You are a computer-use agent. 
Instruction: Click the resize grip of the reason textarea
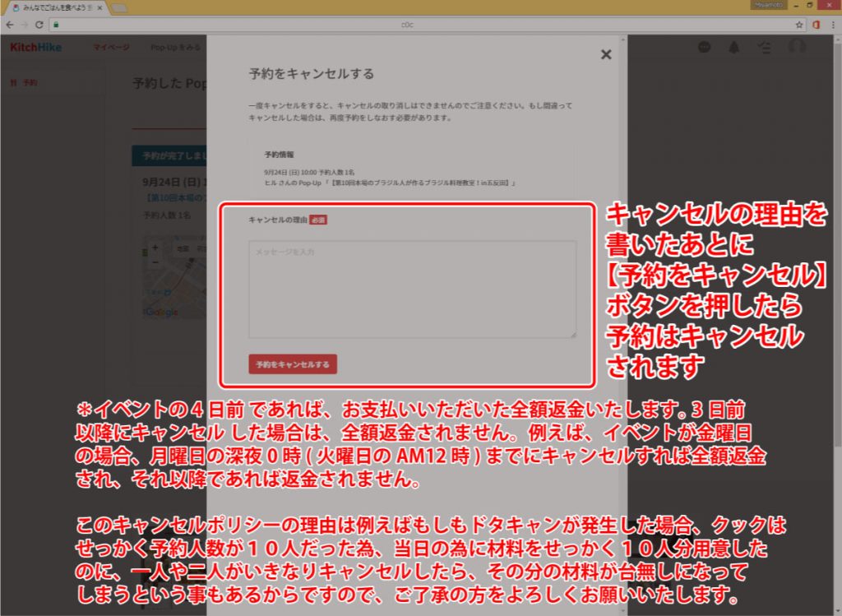point(573,335)
